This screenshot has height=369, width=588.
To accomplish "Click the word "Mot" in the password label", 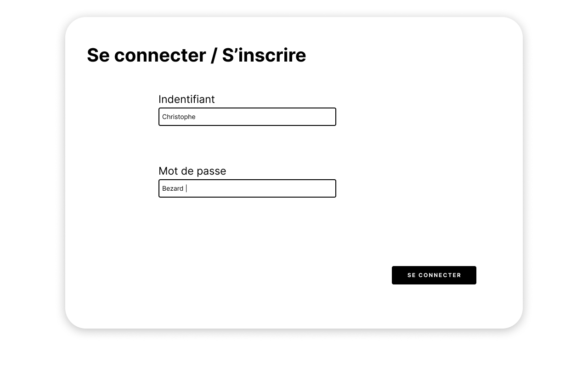I will pyautogui.click(x=167, y=171).
